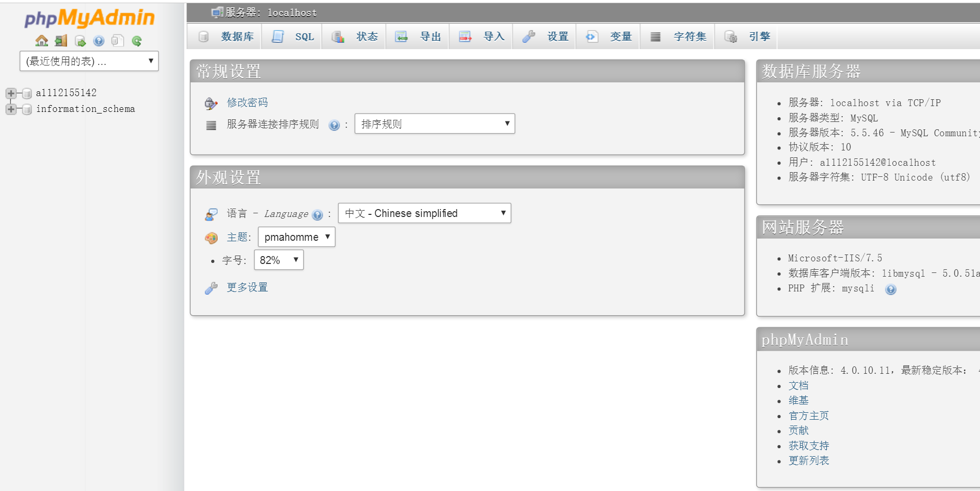Click the list icon beside 服务器连接排序规则
This screenshot has height=491, width=980.
(x=211, y=125)
